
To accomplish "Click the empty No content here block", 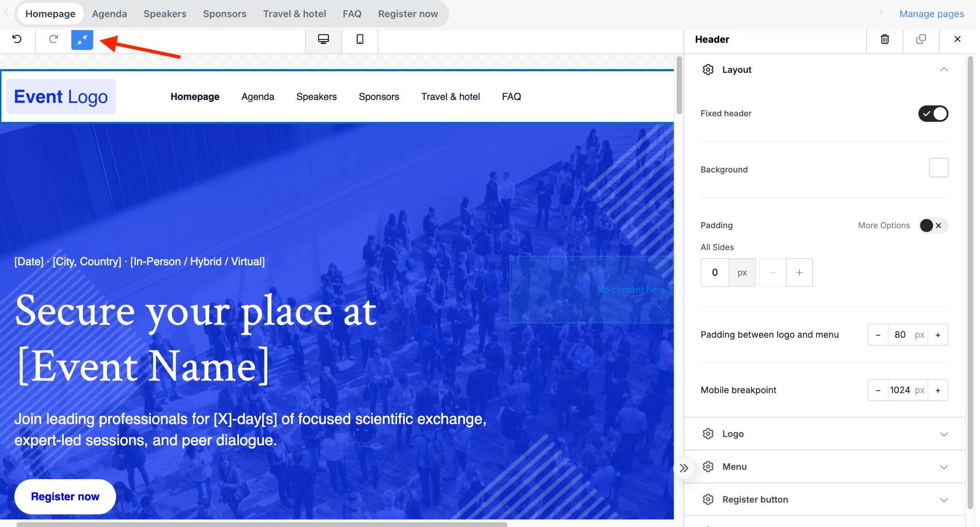I will (x=592, y=289).
